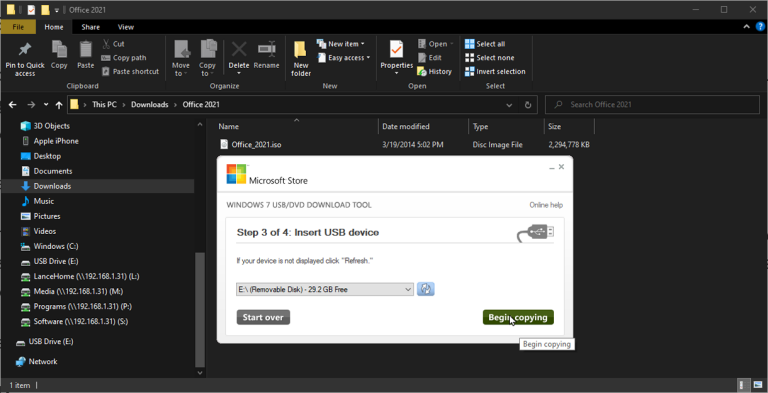768x393 pixels.
Task: Collapse the ribbon with chevron
Action: [746, 27]
